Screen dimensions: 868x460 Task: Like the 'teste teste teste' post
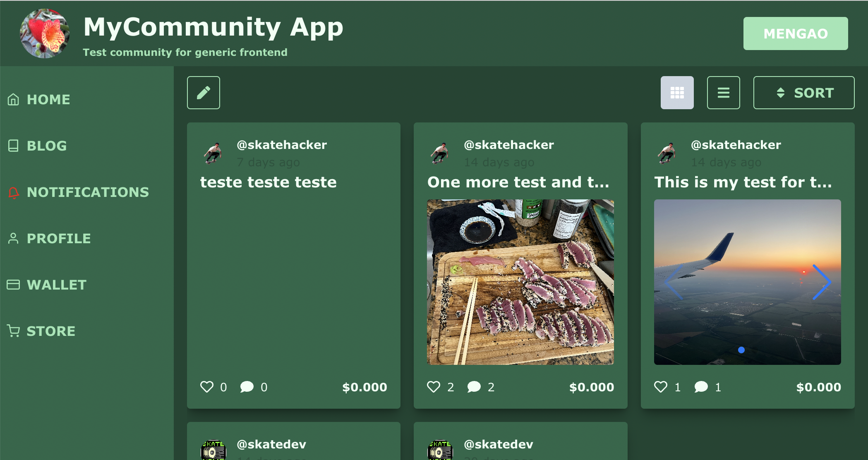(206, 387)
